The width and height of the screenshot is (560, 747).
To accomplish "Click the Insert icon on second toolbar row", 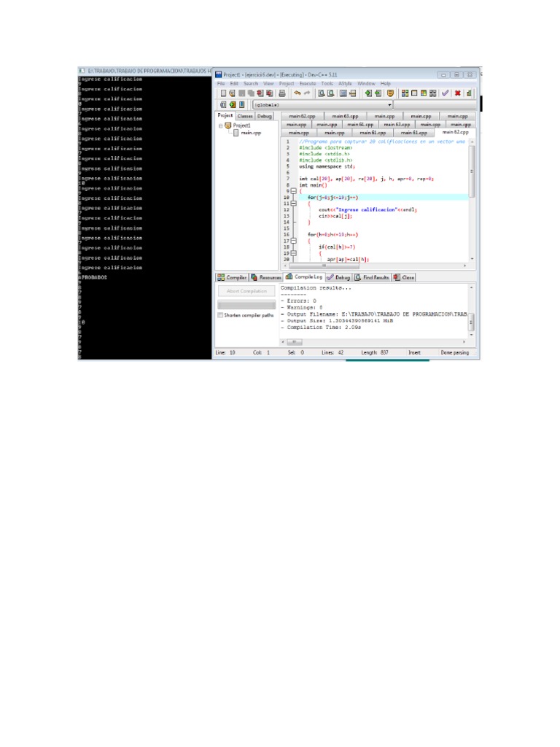I will pos(223,104).
